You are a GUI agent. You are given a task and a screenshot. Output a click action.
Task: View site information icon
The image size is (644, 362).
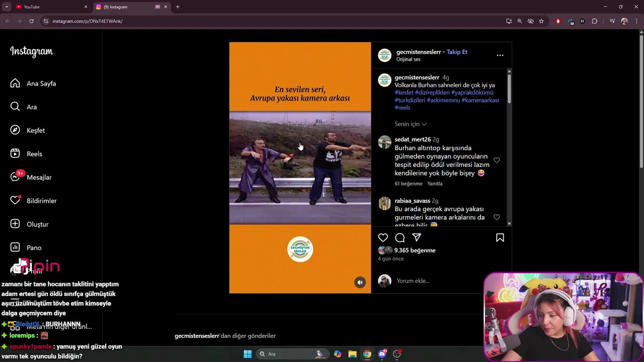[46, 21]
